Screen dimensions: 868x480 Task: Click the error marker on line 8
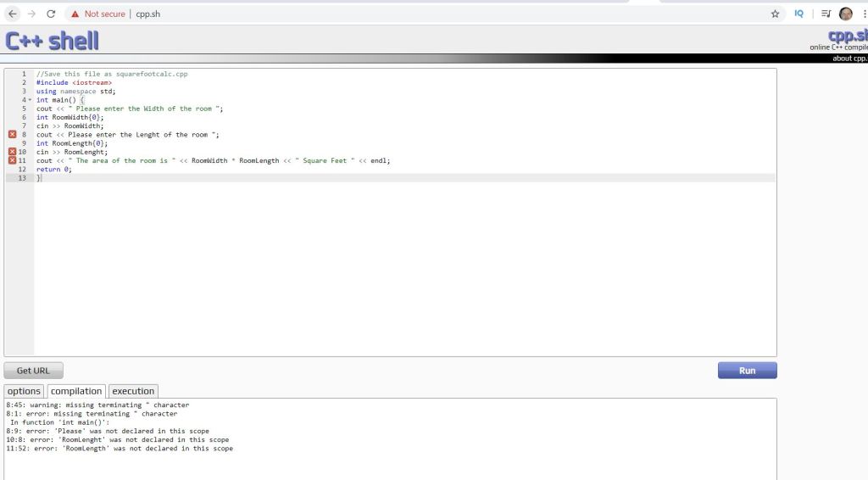(12, 135)
